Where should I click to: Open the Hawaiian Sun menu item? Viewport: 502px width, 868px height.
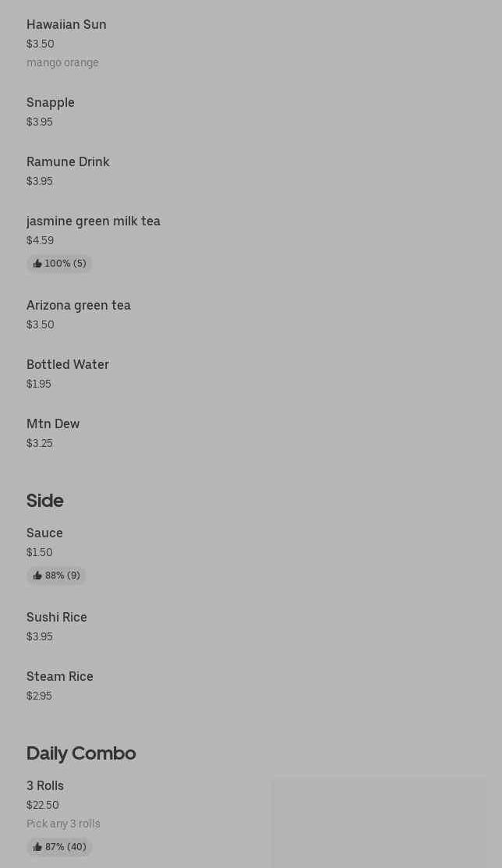coord(66,25)
